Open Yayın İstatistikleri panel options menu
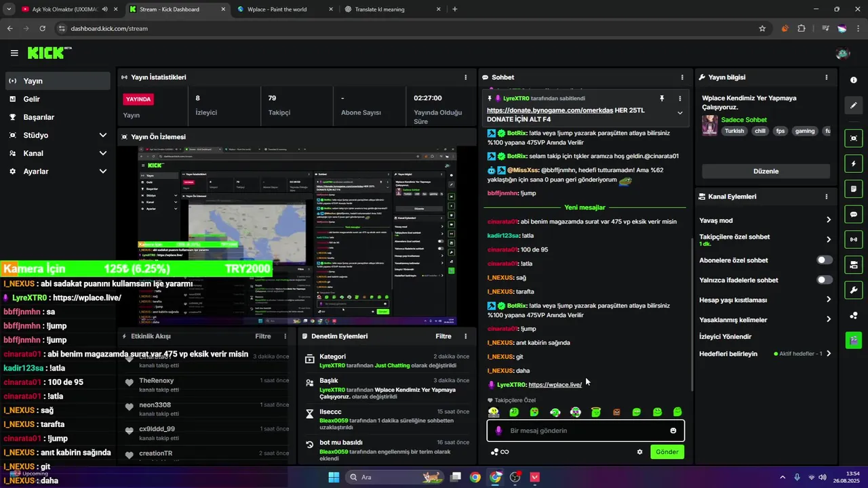The height and width of the screenshot is (488, 868). [x=465, y=77]
